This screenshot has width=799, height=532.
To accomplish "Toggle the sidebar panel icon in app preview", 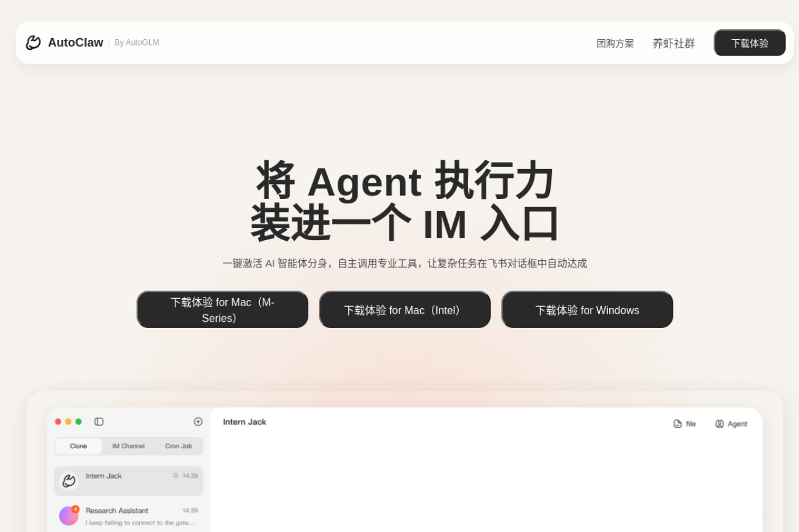I will click(x=99, y=422).
